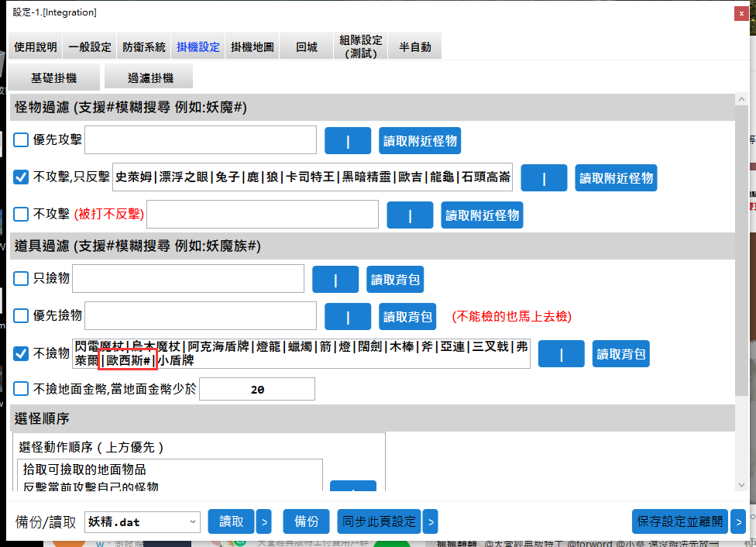Click the | separator button for 只撿物
756x547 pixels.
[335, 279]
